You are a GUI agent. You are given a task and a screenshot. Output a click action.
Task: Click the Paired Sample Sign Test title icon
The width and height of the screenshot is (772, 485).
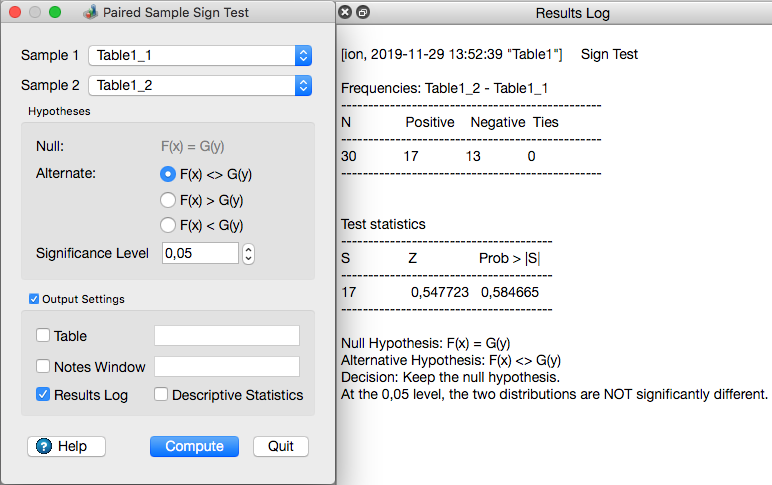coord(90,13)
